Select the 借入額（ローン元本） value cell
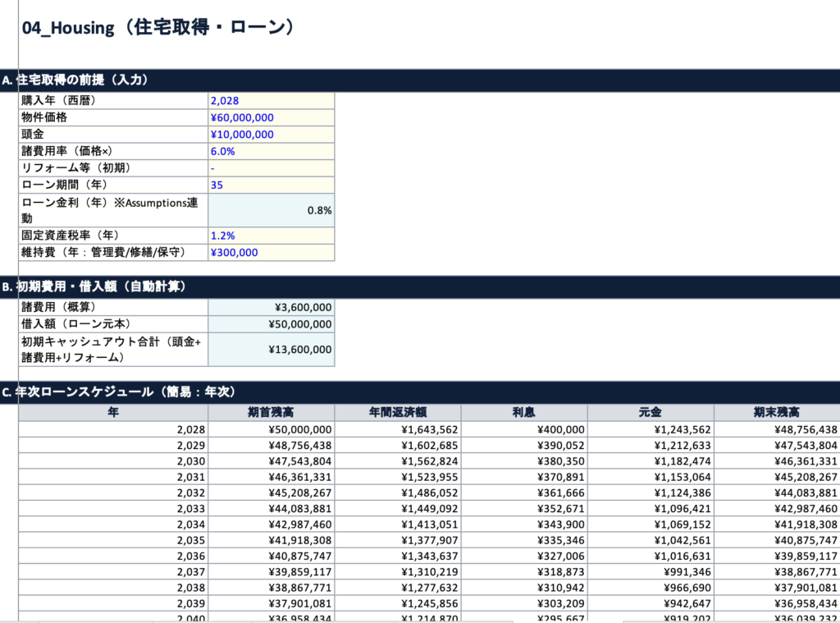 pos(271,324)
